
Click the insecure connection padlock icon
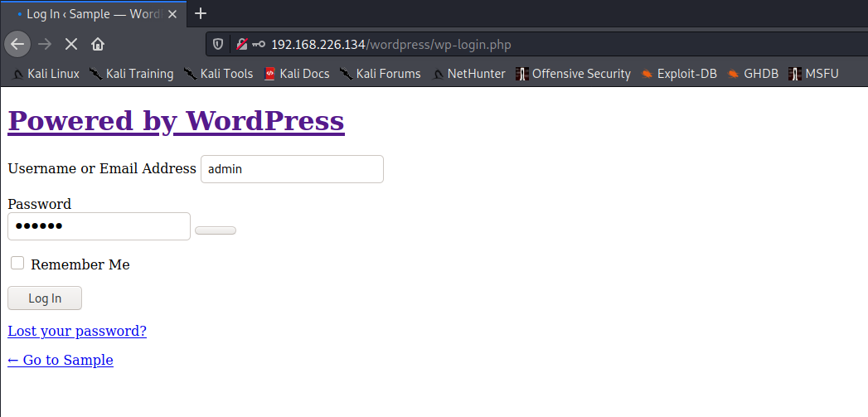click(241, 44)
